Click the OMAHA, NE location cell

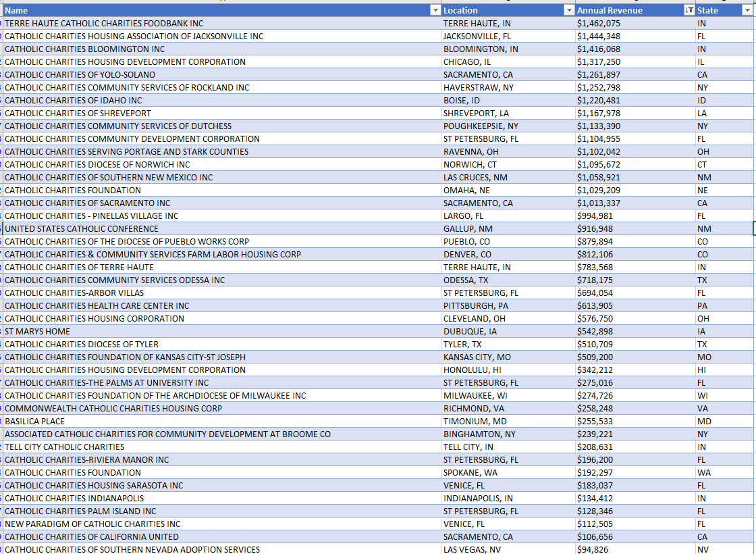tap(508, 190)
